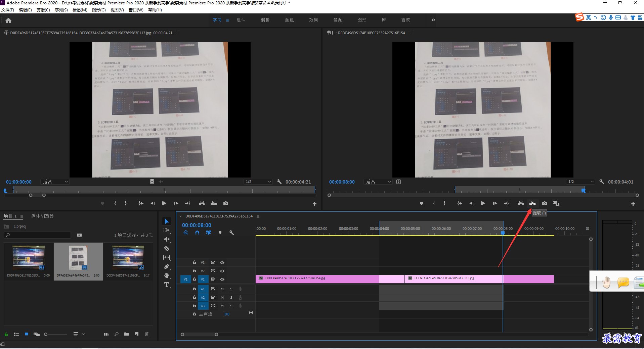Open Source monitor settings wrench
Screen dimensions: 644x349
tap(279, 182)
